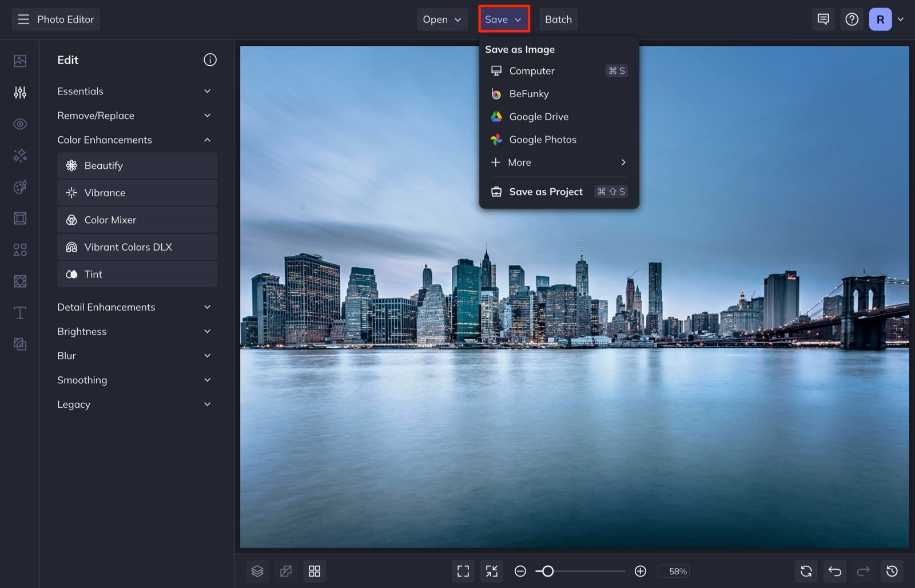The width and height of the screenshot is (915, 588).
Task: Open the Batch editor
Action: 558,19
